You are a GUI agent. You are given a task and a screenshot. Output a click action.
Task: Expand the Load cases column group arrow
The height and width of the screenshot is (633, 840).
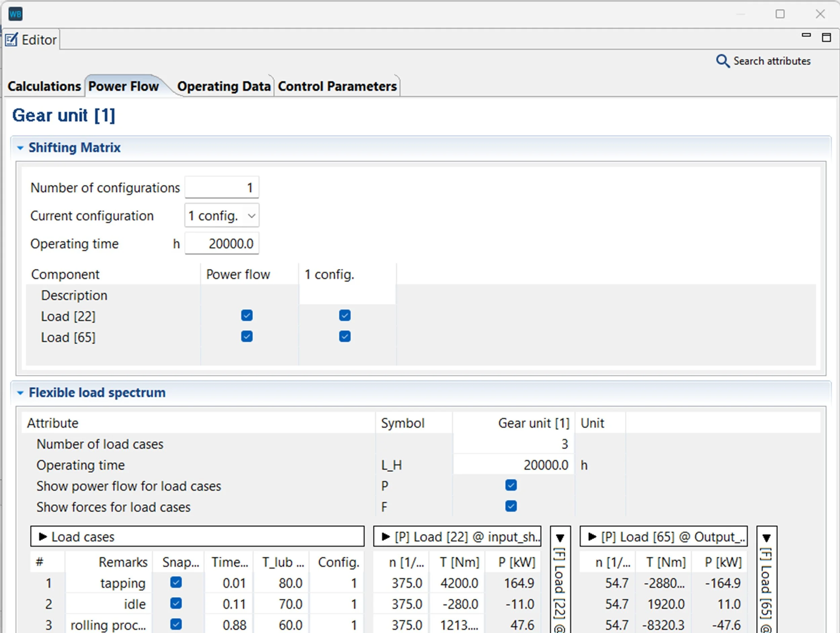43,537
